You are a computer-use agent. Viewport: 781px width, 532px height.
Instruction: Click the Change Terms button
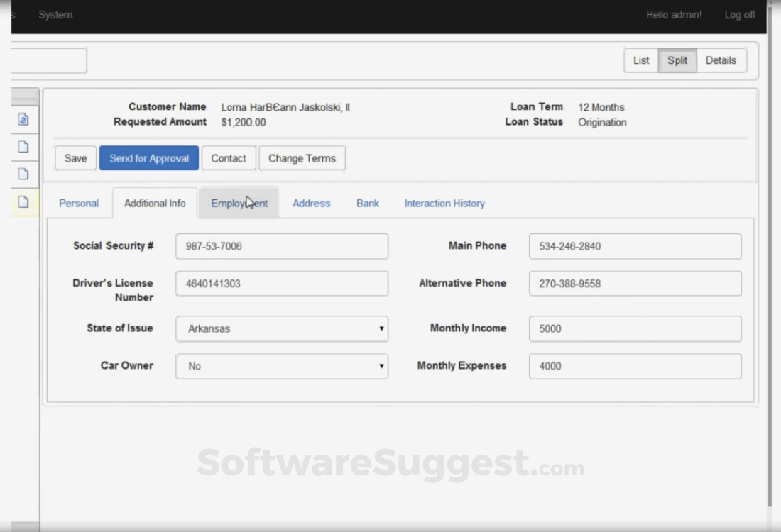point(302,157)
